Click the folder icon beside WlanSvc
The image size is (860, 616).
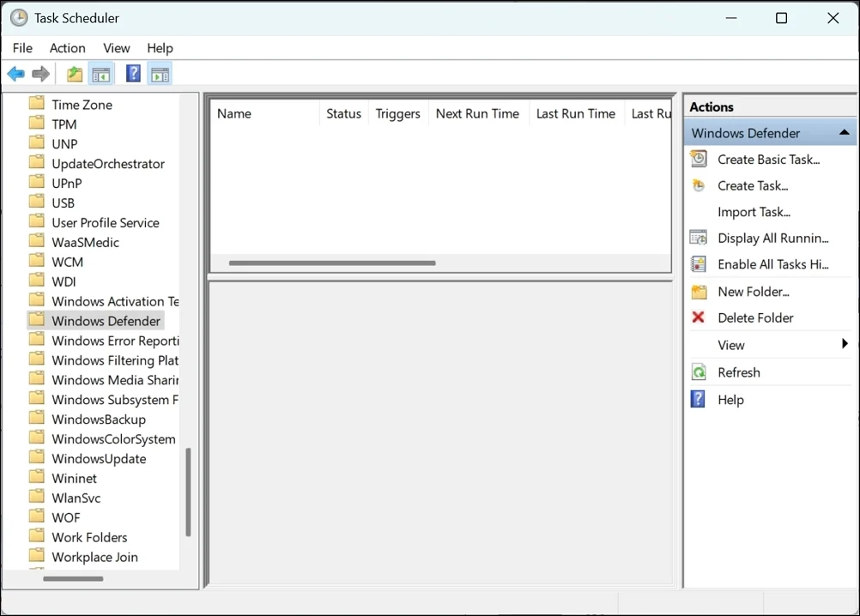37,497
